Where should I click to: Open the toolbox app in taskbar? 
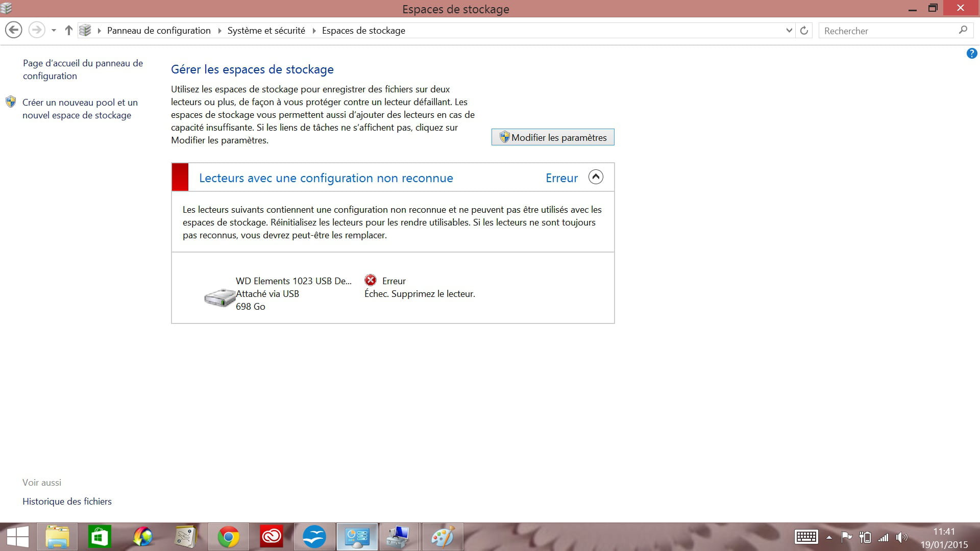[399, 537]
